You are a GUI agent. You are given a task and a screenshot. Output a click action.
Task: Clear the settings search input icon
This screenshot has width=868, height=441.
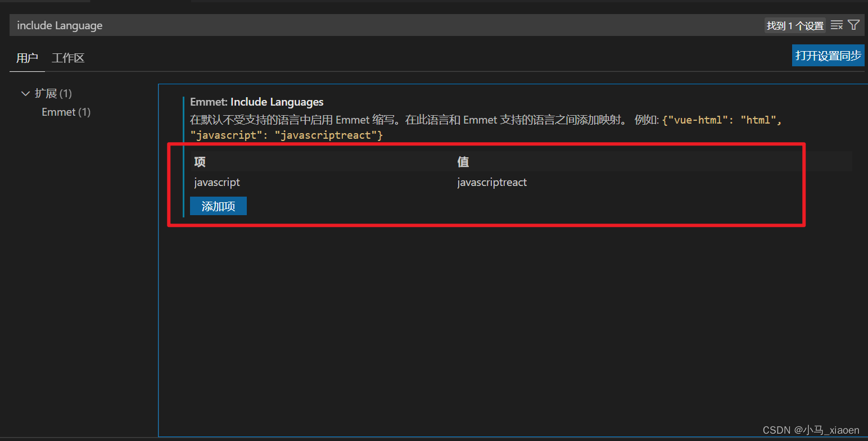[837, 25]
